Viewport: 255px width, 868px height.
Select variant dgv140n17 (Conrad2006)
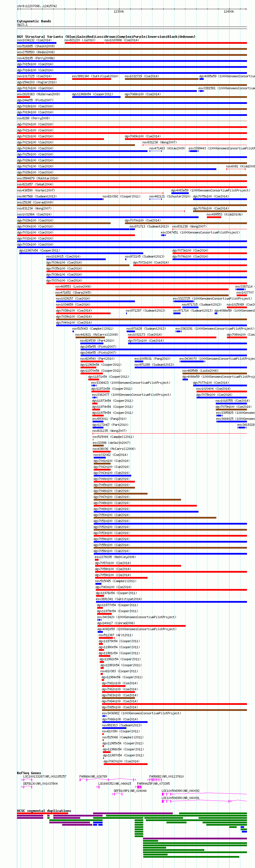(116, 623)
